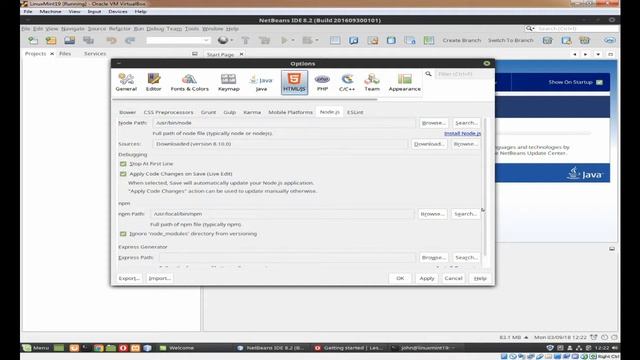Viewport: 640px width, 360px height.
Task: Open the Editor options category
Action: [154, 82]
